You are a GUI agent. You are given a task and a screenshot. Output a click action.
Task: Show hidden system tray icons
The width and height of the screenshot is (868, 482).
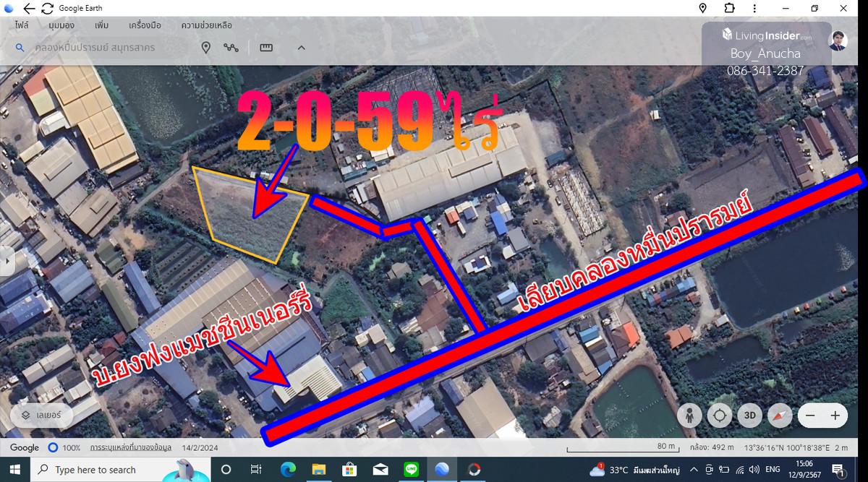tap(693, 470)
